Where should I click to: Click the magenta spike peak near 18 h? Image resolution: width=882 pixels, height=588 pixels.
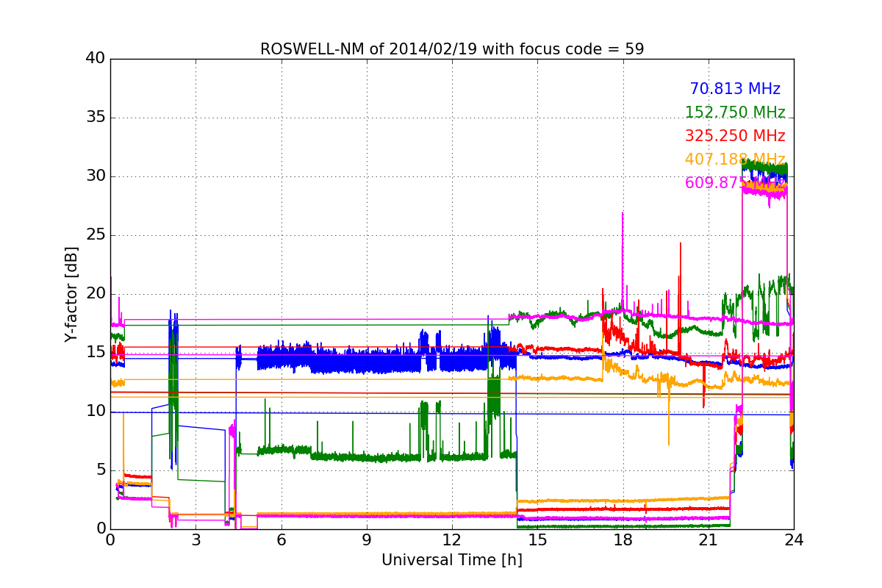click(623, 213)
